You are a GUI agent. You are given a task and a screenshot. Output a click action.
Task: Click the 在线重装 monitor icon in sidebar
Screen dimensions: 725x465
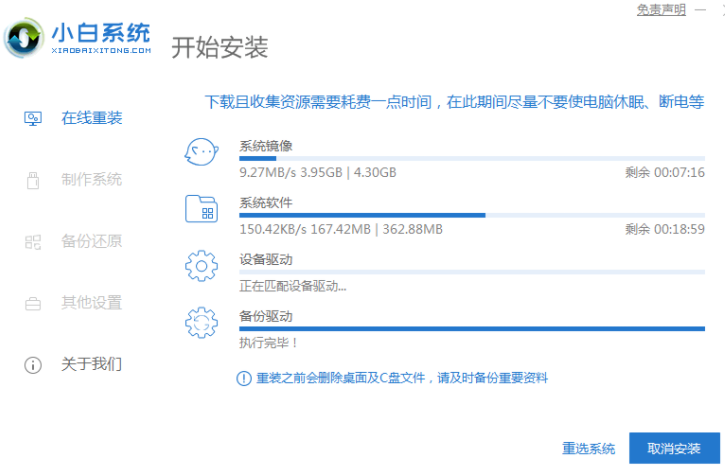pyautogui.click(x=33, y=118)
